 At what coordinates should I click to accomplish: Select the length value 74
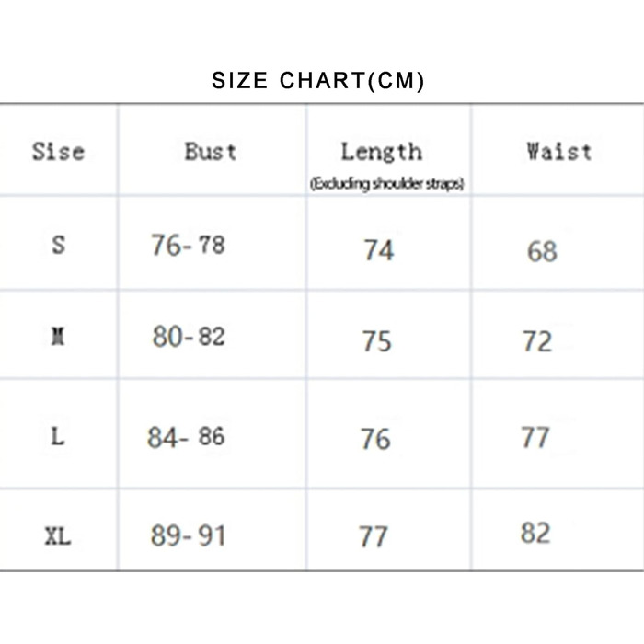click(378, 250)
